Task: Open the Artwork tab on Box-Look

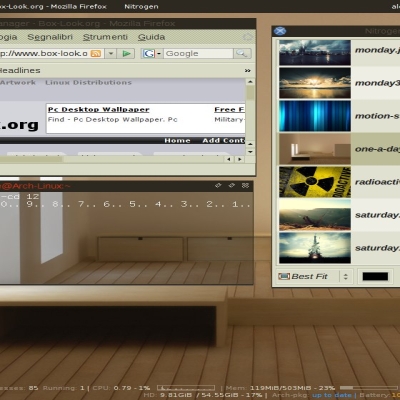Action: point(18,82)
